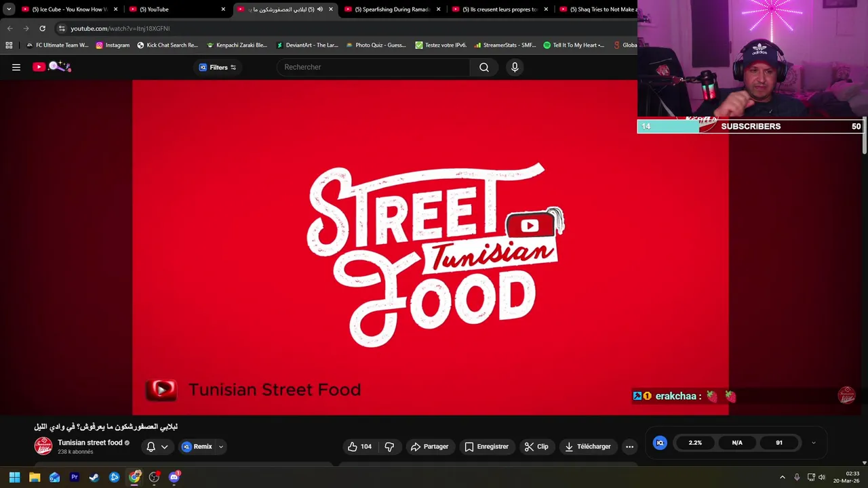Image resolution: width=868 pixels, height=488 pixels.
Task: Close the currently playing Arabic video tab
Action: [x=331, y=9]
